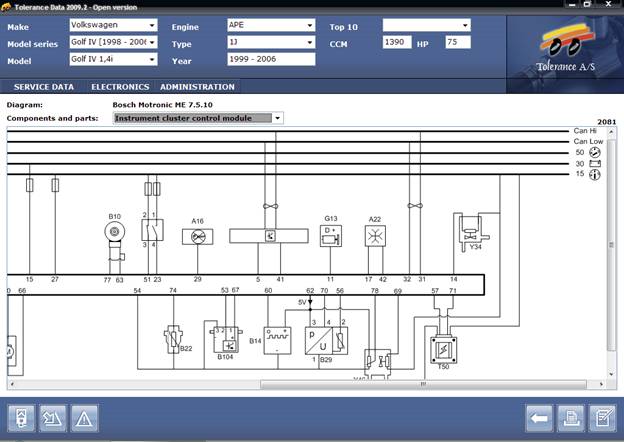Click the terminal 15 ignition symbol
This screenshot has width=624, height=442.
click(x=595, y=175)
